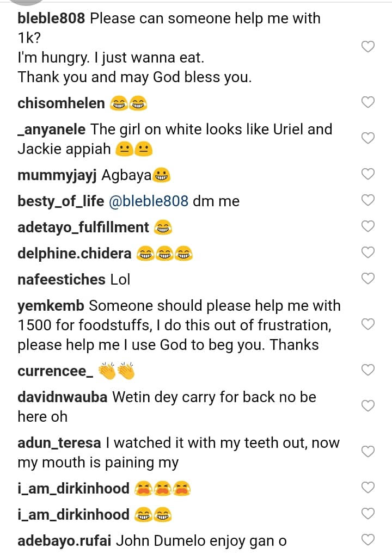Like nafeestiches' Lol comment
The image size is (392, 554).
368,279
